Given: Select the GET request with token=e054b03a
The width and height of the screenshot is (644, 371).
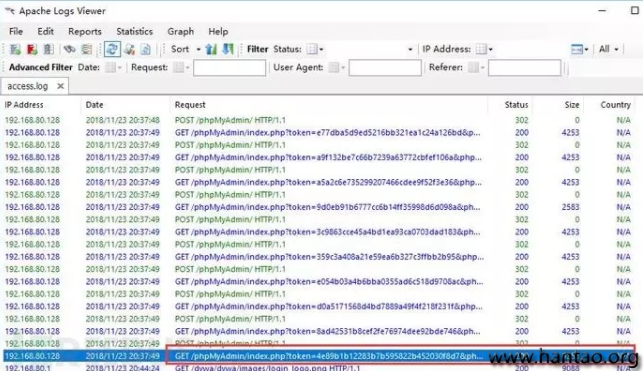Looking at the screenshot, I should tap(329, 281).
